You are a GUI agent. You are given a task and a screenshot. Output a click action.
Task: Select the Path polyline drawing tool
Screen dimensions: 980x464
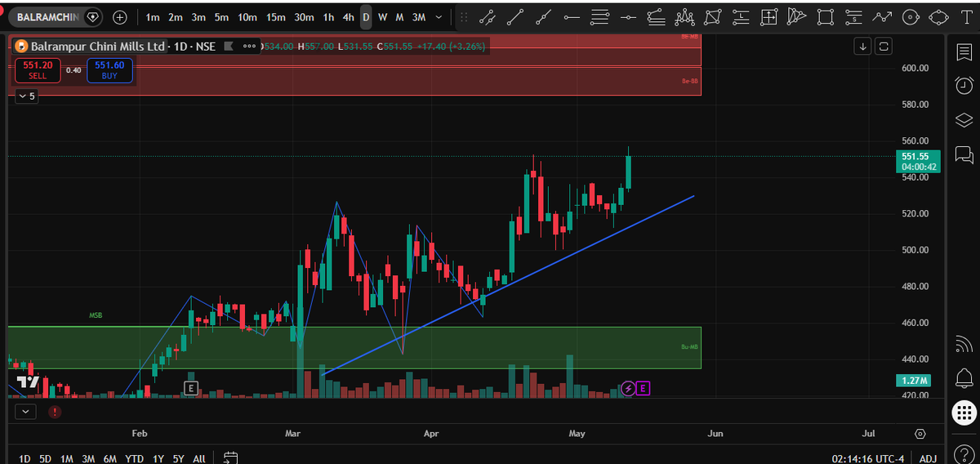(x=882, y=16)
